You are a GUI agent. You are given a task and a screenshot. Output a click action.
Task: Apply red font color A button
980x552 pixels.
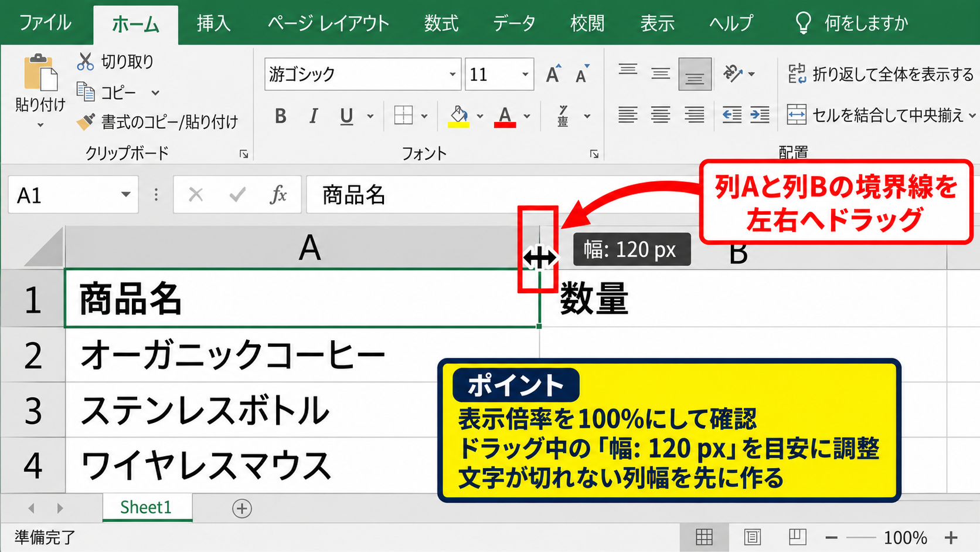(505, 116)
